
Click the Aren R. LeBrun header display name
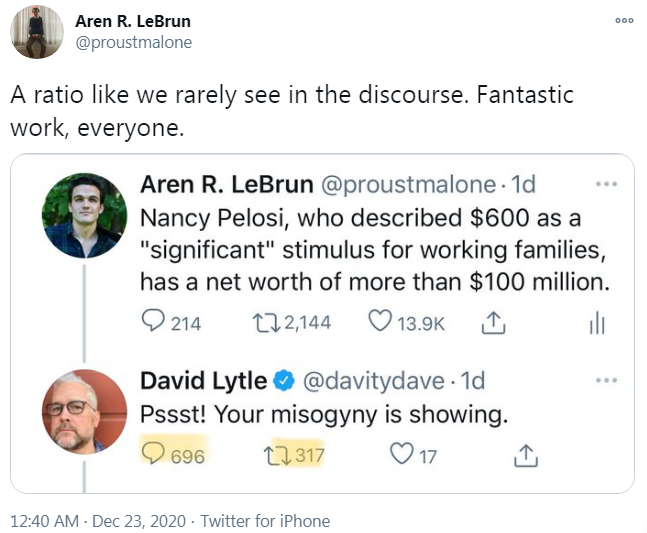point(133,21)
